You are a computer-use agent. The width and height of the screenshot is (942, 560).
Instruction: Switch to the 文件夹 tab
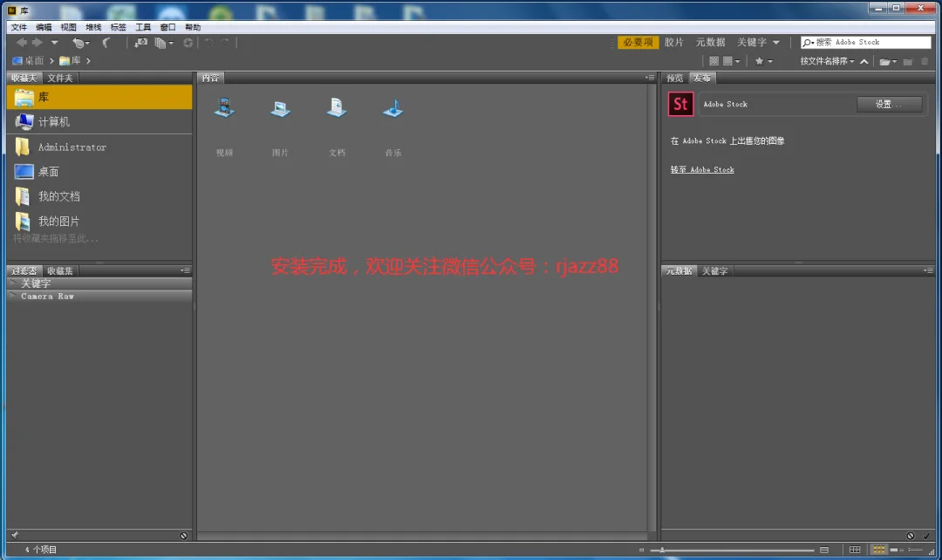60,79
